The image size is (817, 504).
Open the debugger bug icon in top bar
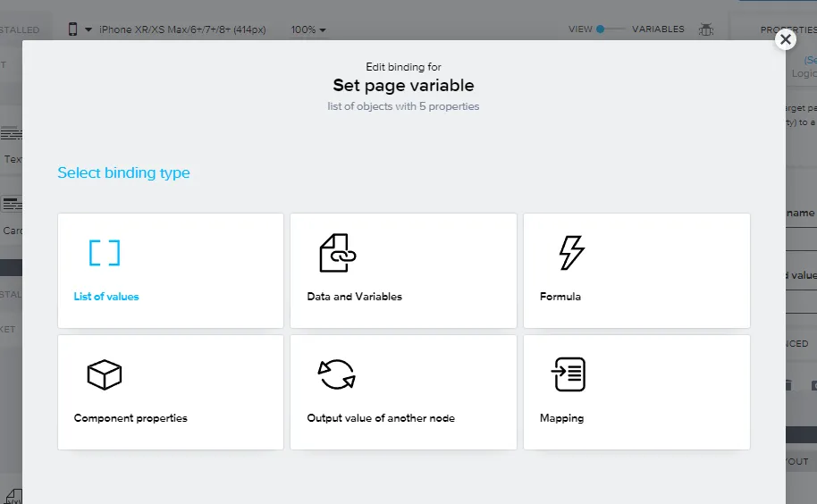click(x=706, y=29)
